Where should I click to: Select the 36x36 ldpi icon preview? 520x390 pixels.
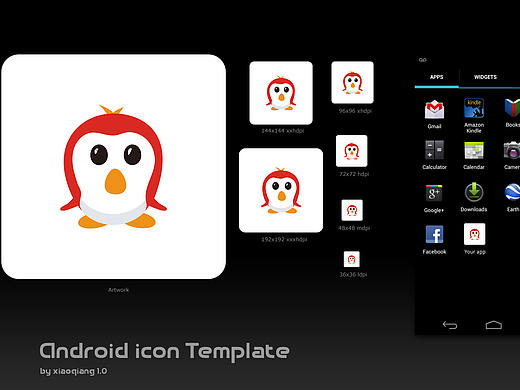pyautogui.click(x=352, y=259)
